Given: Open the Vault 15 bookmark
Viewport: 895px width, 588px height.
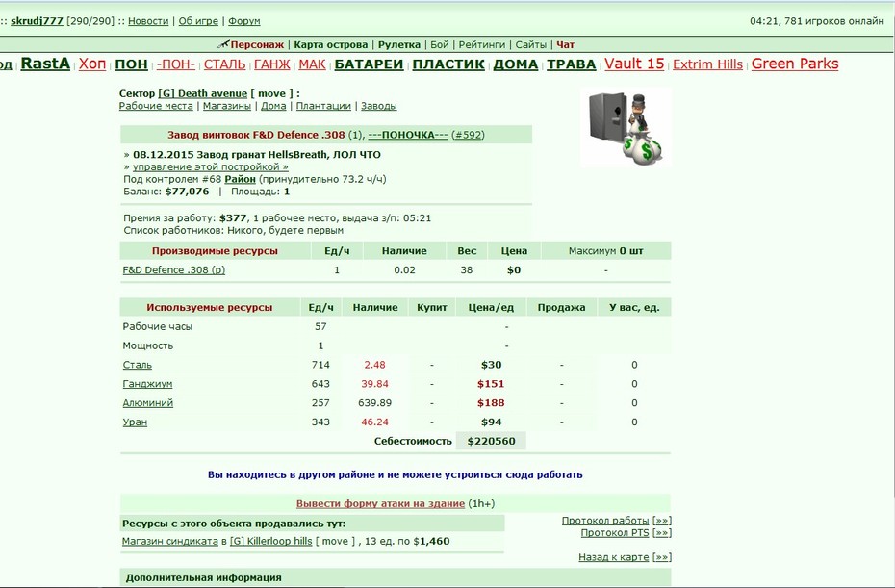Looking at the screenshot, I should click(634, 64).
